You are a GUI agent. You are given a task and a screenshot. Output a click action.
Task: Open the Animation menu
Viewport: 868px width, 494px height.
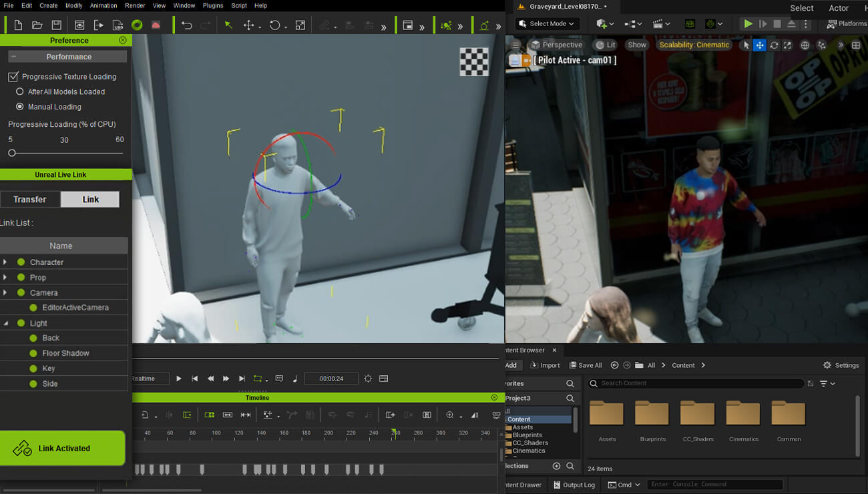pyautogui.click(x=103, y=5)
